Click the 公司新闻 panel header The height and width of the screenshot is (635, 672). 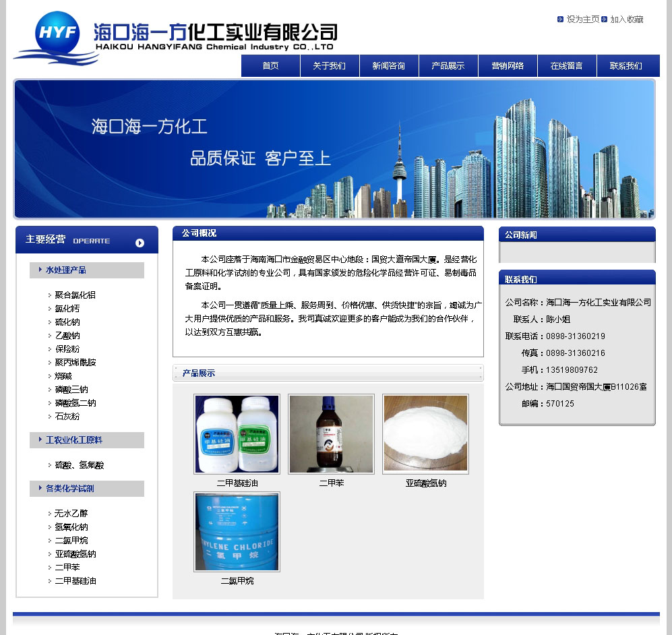pyautogui.click(x=577, y=235)
